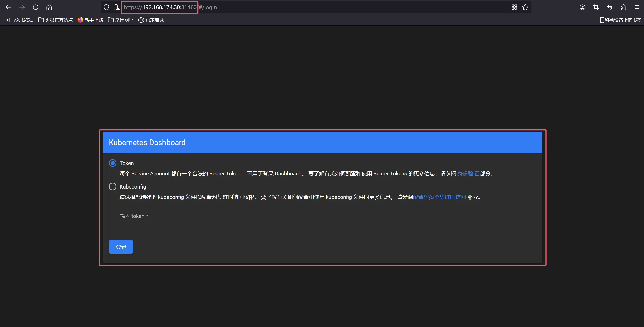
Task: Reload the page with the refresh icon
Action: 36,7
